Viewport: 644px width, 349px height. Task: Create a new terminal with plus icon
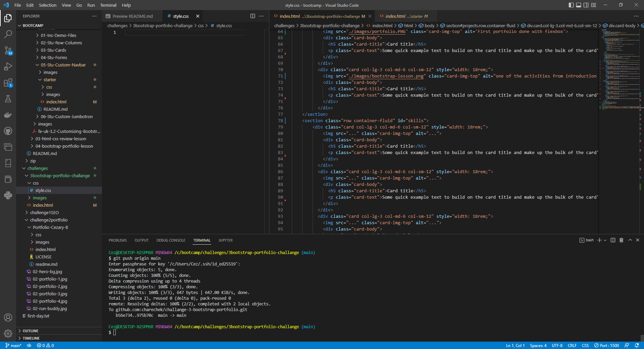(599, 240)
